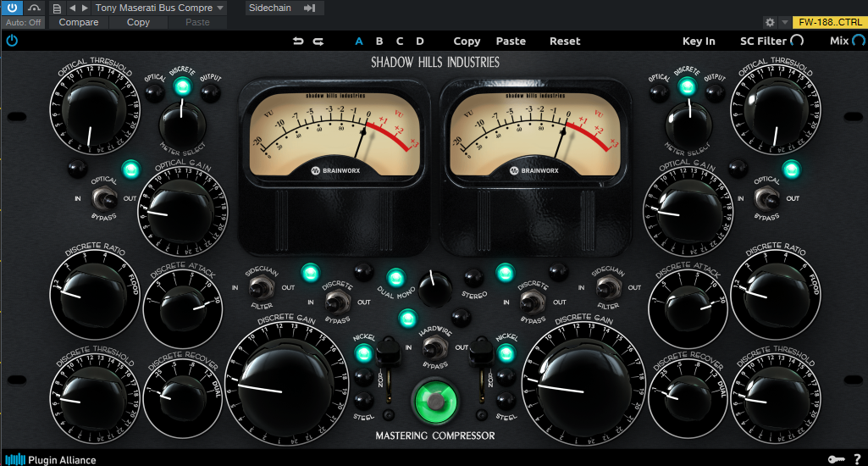Select settings slot C
868x466 pixels.
pos(400,41)
